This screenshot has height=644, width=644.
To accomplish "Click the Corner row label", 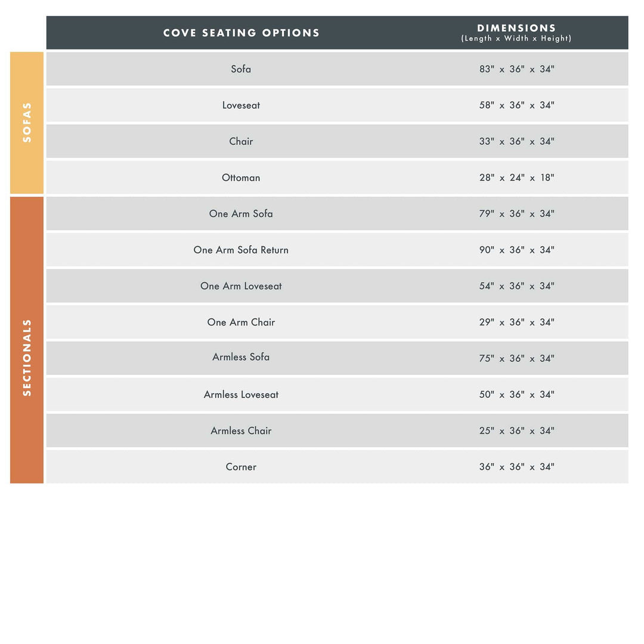I will (241, 466).
